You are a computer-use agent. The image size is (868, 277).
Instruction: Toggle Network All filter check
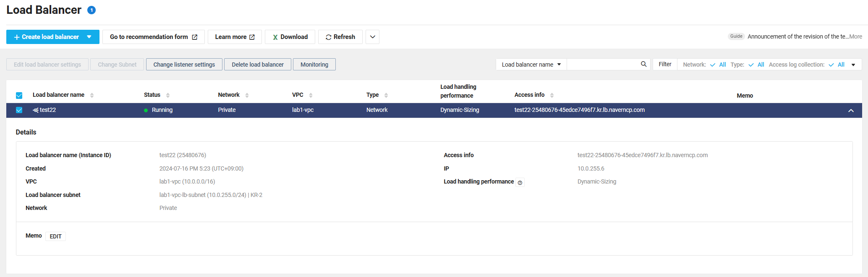[x=713, y=65]
